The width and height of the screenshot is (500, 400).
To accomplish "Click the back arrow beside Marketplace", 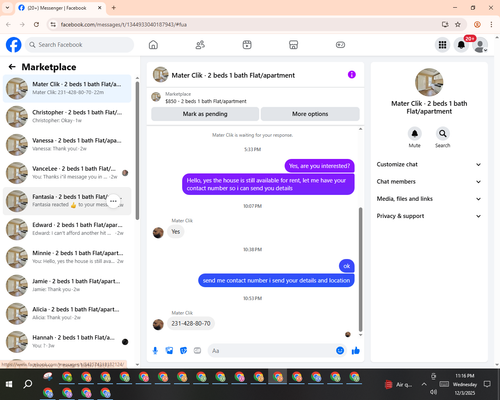I will click(x=12, y=67).
